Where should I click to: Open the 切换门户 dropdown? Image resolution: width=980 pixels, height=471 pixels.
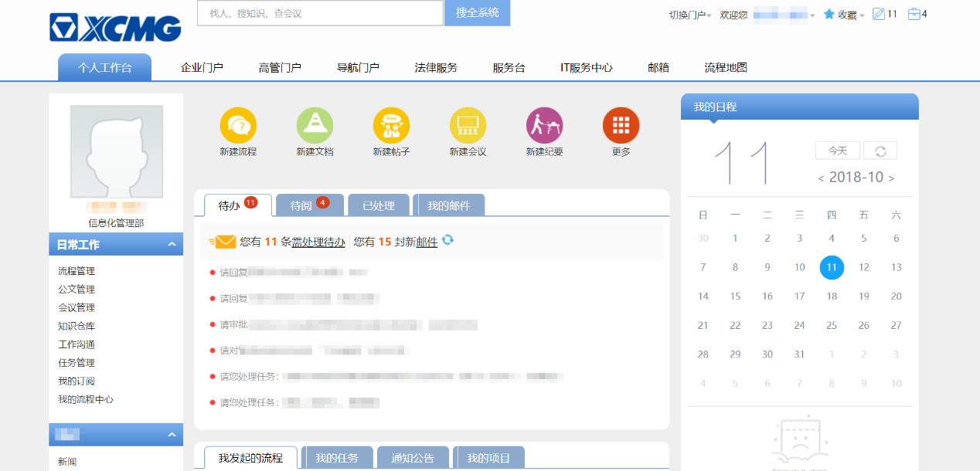pos(690,15)
